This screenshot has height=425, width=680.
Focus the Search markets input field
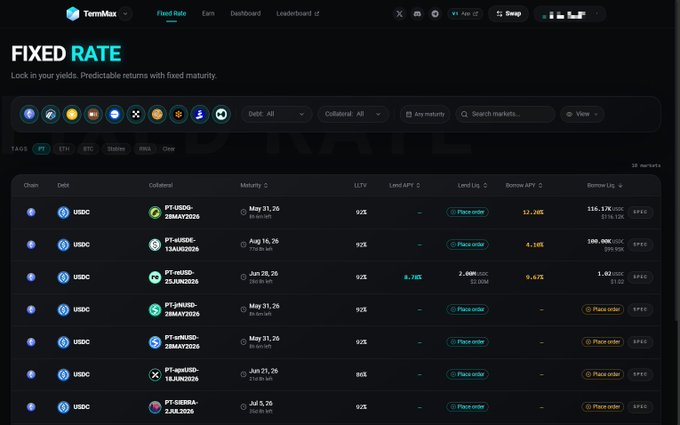[505, 114]
